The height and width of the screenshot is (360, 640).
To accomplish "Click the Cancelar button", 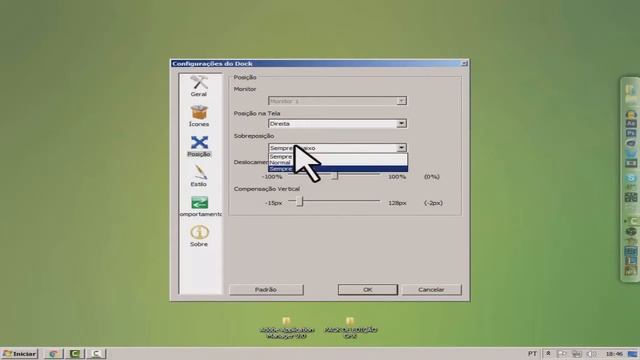I will click(431, 289).
